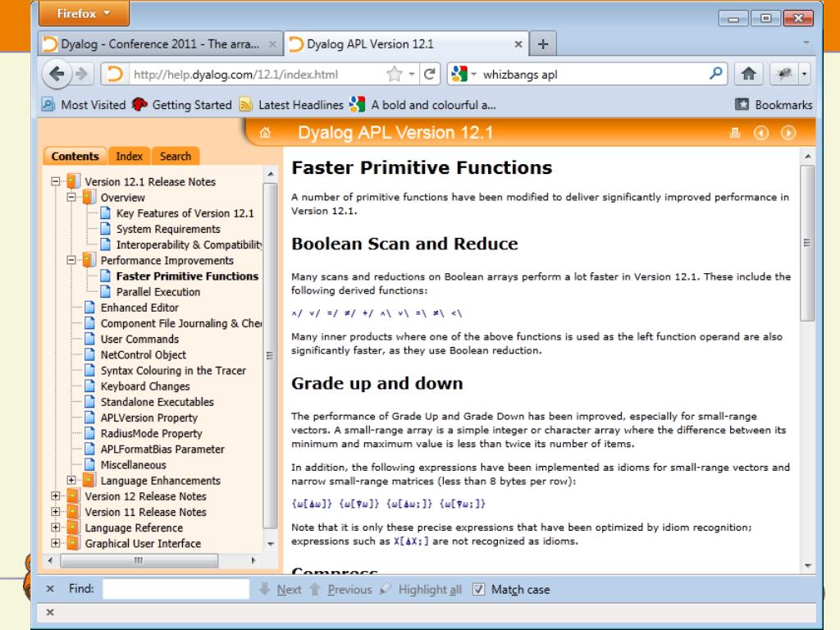840x630 pixels.
Task: Open a new tab with plus button
Action: click(543, 44)
